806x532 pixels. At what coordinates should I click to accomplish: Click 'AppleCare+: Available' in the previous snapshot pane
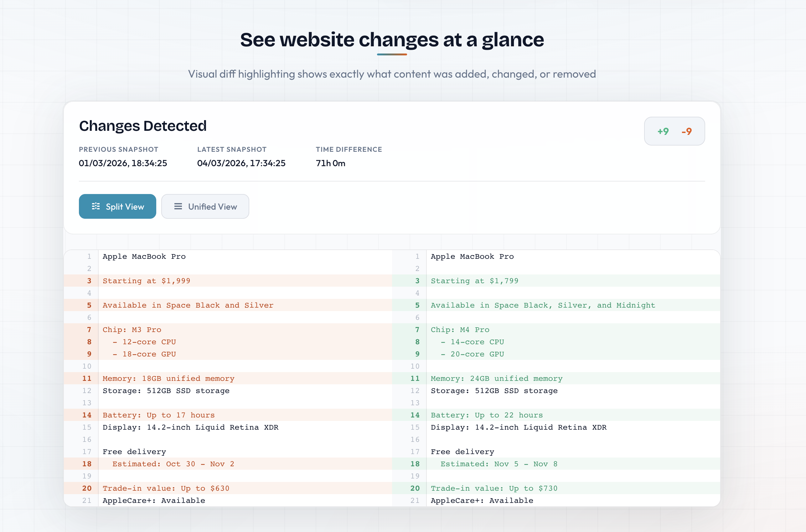[x=154, y=500]
